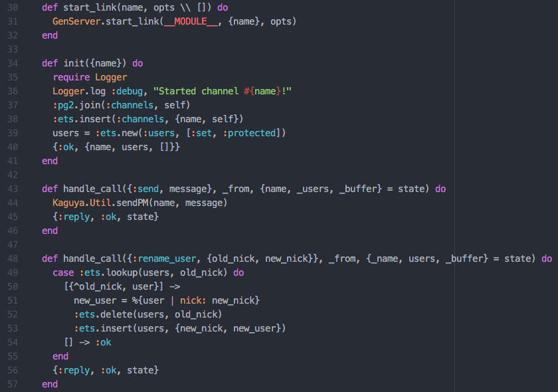
Task: Click the :send atom in handle_call
Action: 145,189
